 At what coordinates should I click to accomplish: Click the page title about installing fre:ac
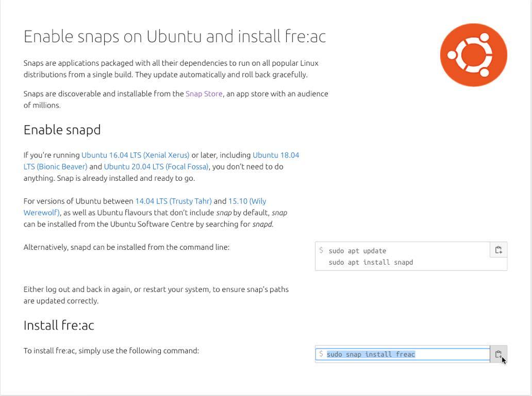pos(175,37)
